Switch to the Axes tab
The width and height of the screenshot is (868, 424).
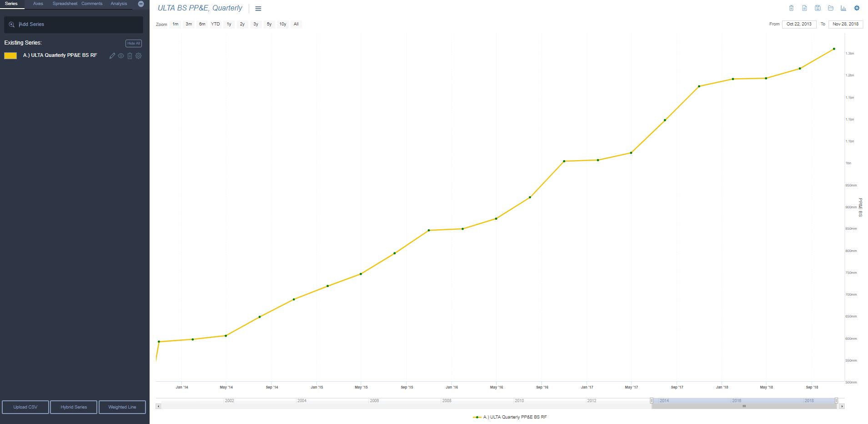(x=38, y=4)
